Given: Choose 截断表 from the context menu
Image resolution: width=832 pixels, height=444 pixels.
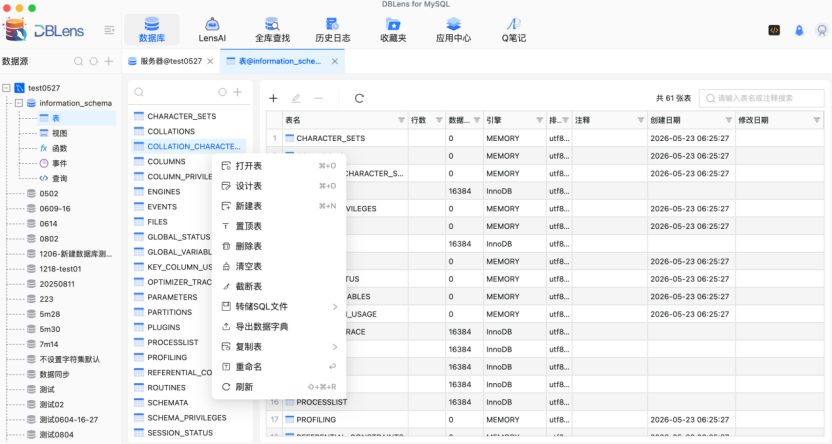Looking at the screenshot, I should [x=279, y=287].
